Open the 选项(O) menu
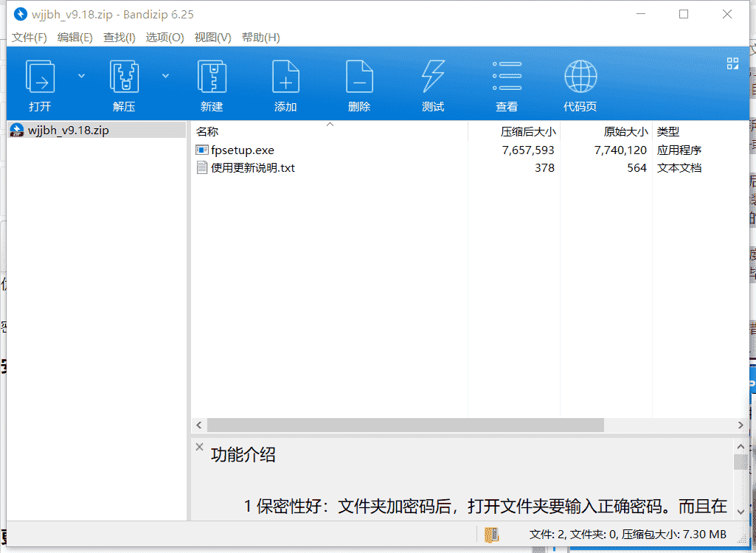 coord(165,38)
